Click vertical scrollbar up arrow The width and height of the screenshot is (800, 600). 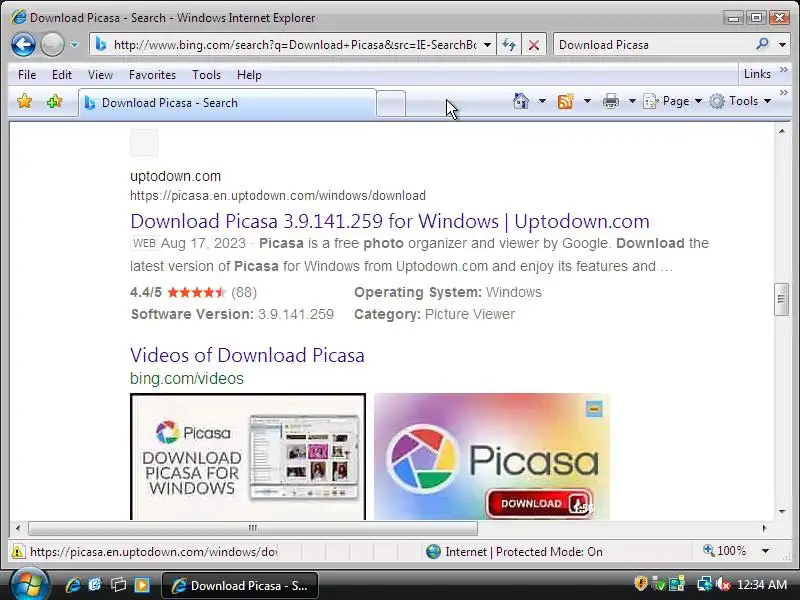coord(782,131)
